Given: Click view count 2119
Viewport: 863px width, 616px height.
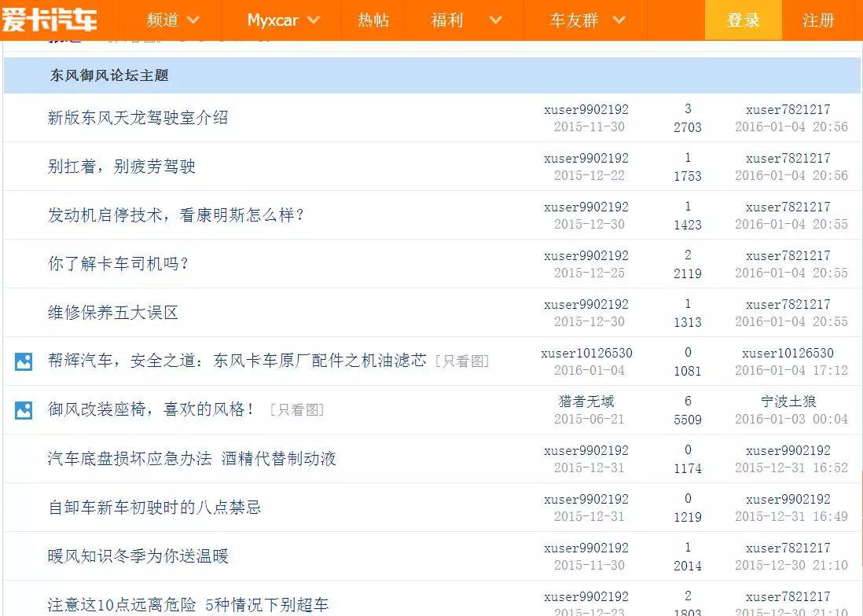Looking at the screenshot, I should (688, 273).
